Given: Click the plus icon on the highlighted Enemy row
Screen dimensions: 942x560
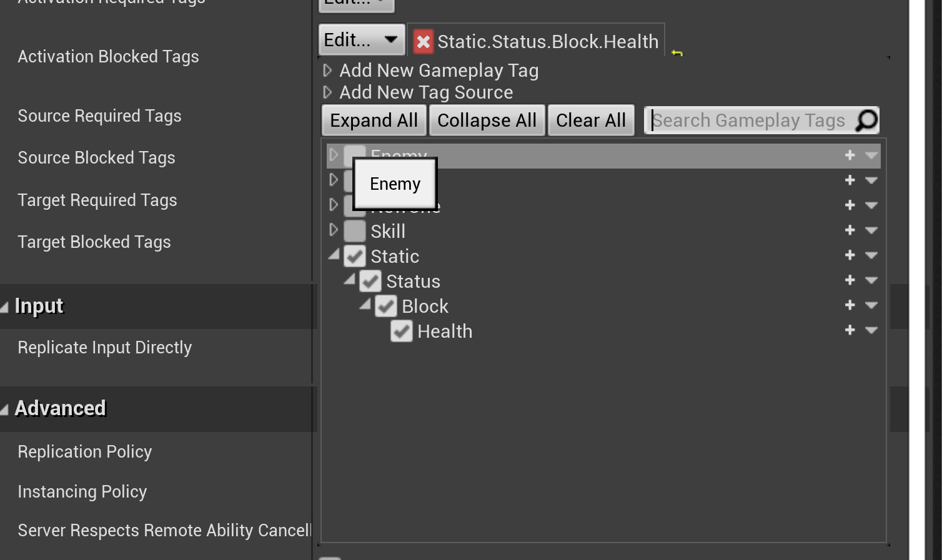Looking at the screenshot, I should coord(850,155).
